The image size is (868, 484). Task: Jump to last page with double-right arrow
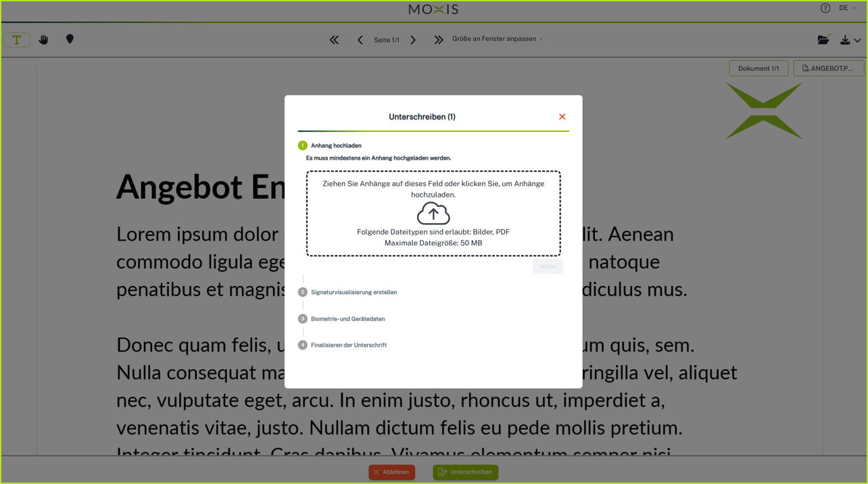click(439, 39)
